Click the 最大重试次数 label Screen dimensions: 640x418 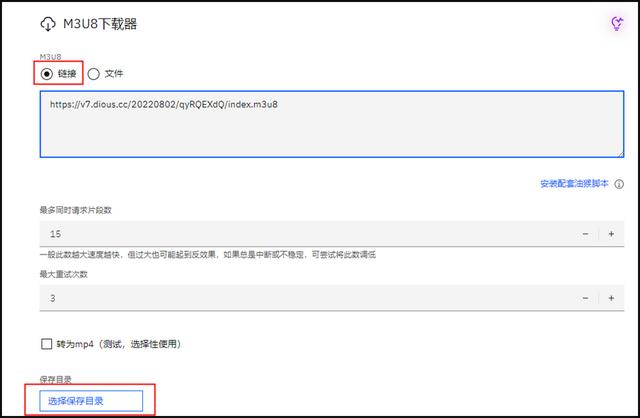pos(66,274)
